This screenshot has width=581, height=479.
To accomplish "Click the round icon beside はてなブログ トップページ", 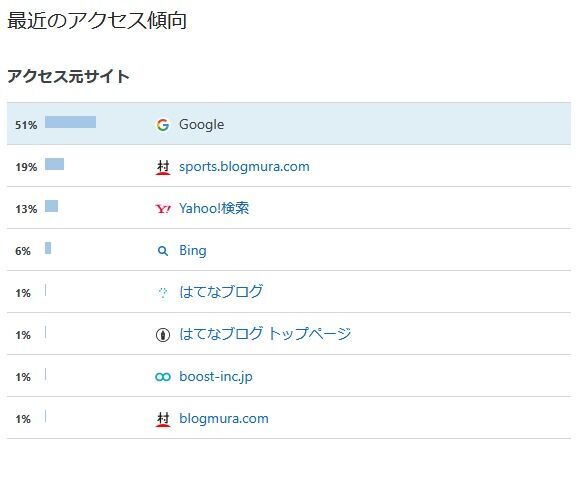I will 163,335.
